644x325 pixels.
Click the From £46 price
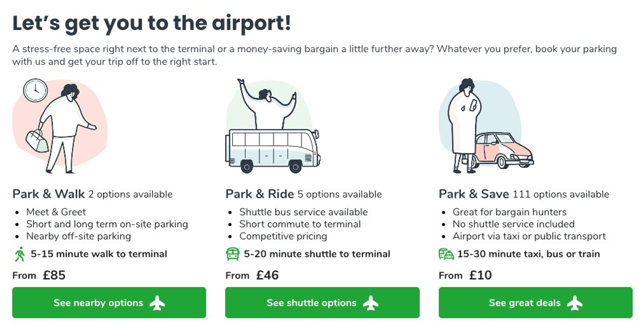tap(252, 275)
